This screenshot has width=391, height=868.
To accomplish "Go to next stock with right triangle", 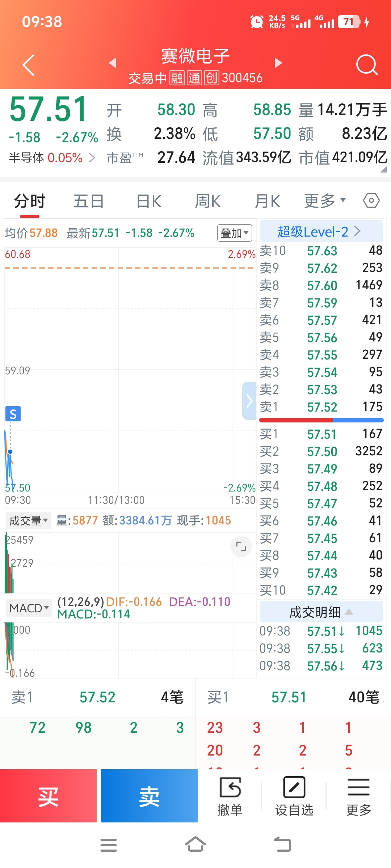I will (278, 63).
